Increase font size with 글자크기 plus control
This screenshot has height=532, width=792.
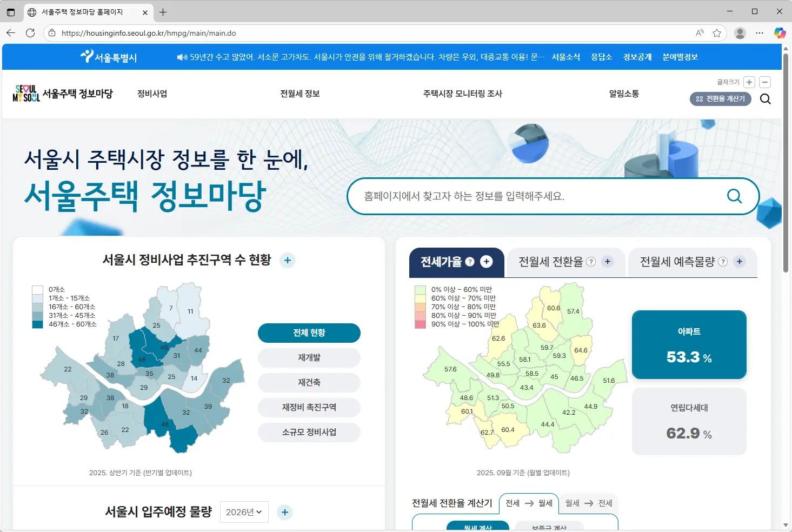pos(749,82)
